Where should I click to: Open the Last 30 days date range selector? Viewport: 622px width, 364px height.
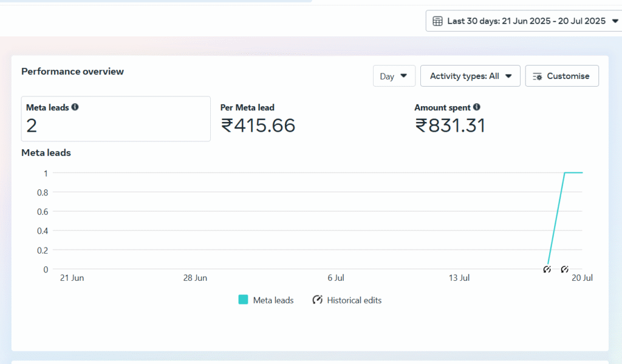coord(522,20)
